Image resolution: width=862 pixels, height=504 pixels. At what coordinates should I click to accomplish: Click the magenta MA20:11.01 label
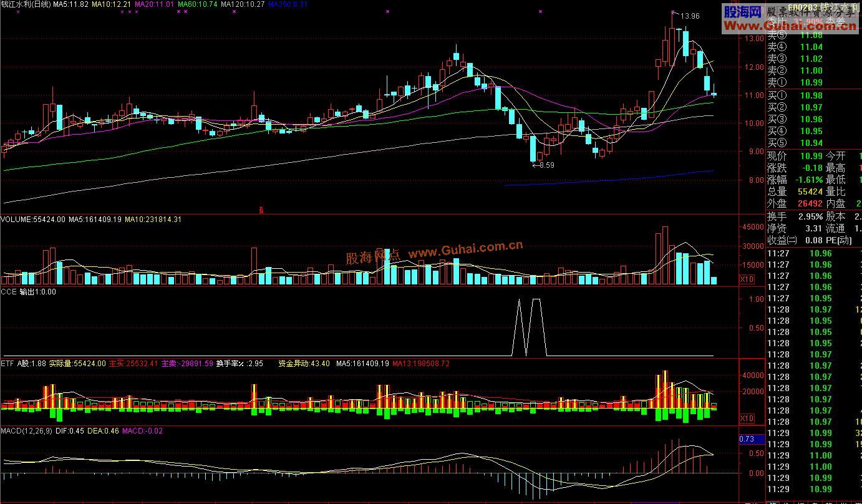click(x=154, y=4)
